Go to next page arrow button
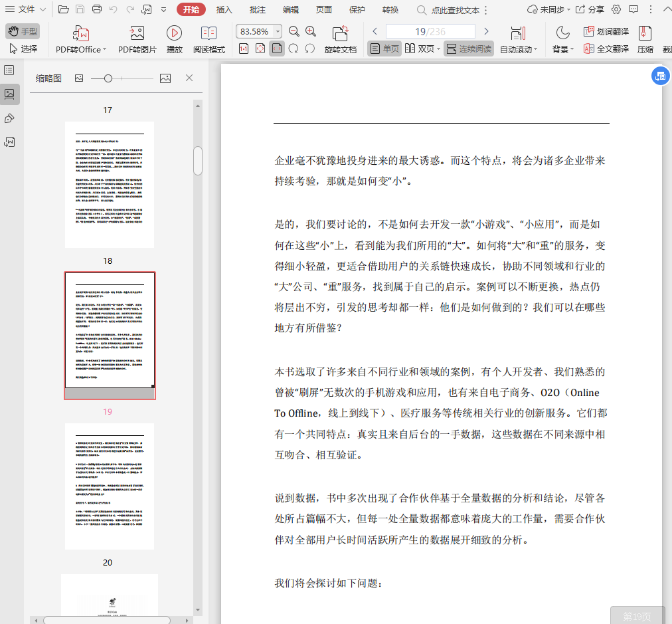 pyautogui.click(x=486, y=31)
